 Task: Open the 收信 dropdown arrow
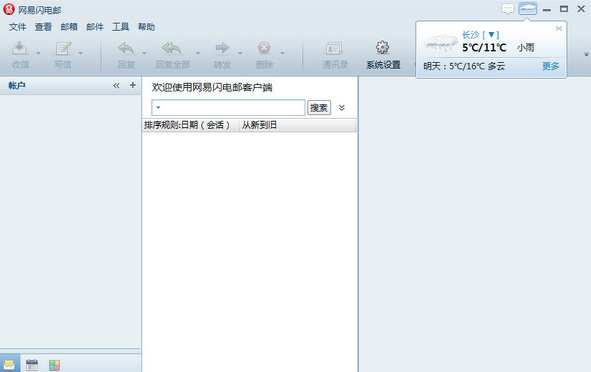pyautogui.click(x=38, y=53)
